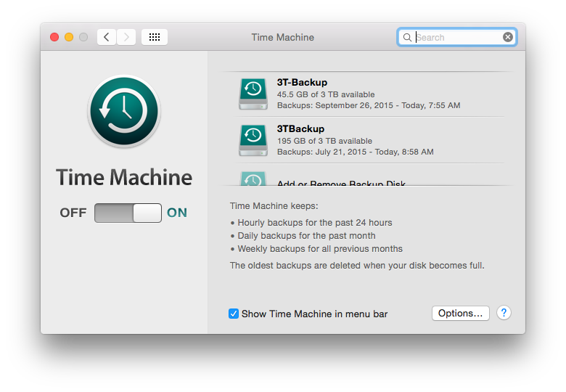Viewport: 566px width, 392px height.
Task: Click the large Time Machine clock icon
Action: coord(124,111)
